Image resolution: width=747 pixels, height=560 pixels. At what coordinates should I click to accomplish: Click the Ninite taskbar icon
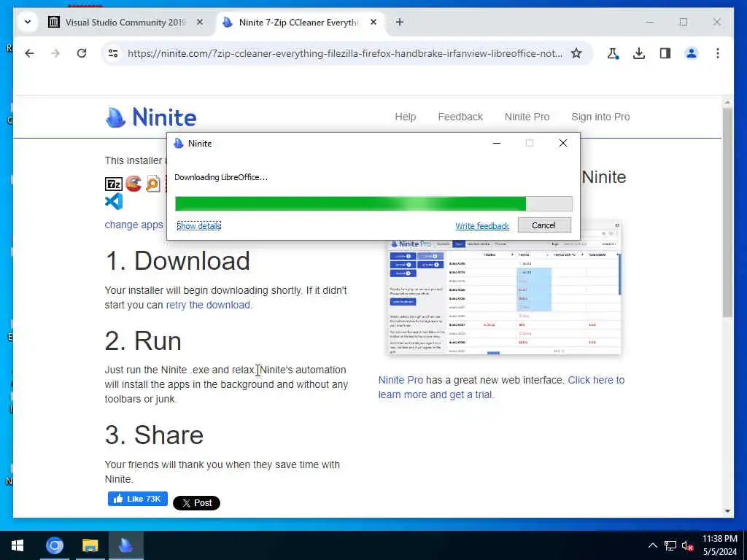pos(125,545)
